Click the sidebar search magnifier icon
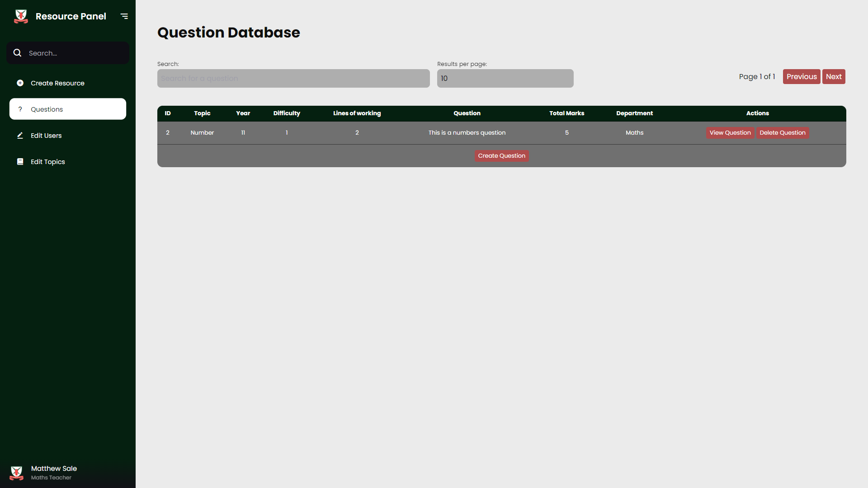This screenshot has height=488, width=868. click(17, 53)
